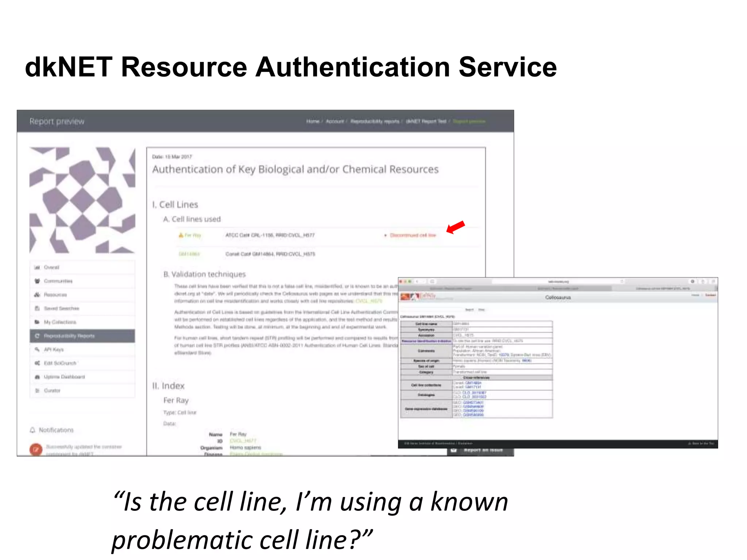Click the Saved Searches icon in sidebar

point(37,308)
